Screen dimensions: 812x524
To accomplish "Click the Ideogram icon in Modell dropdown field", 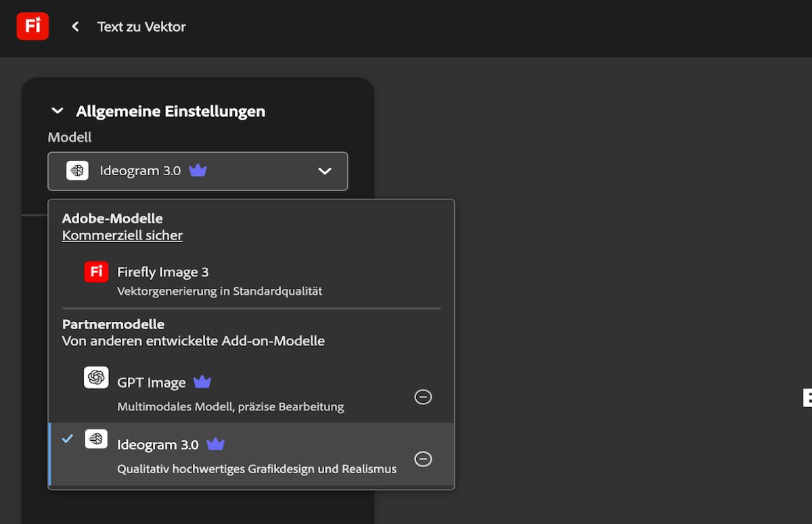I will click(77, 170).
